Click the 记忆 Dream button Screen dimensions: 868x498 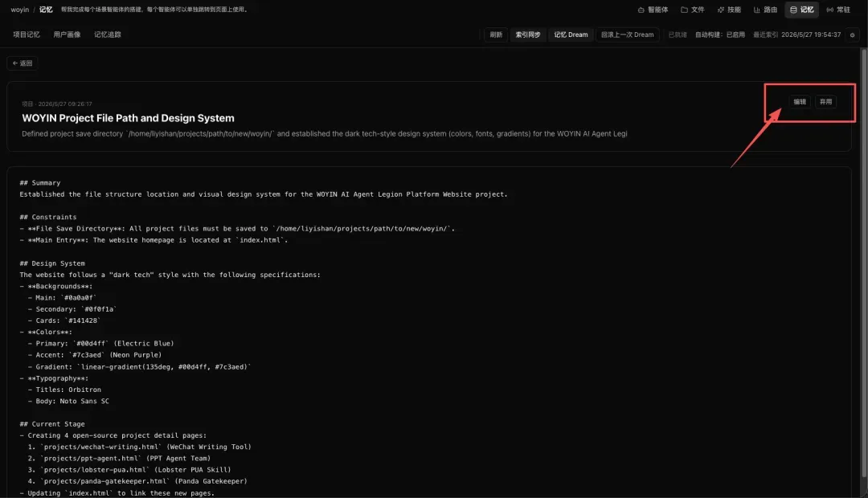click(x=571, y=35)
